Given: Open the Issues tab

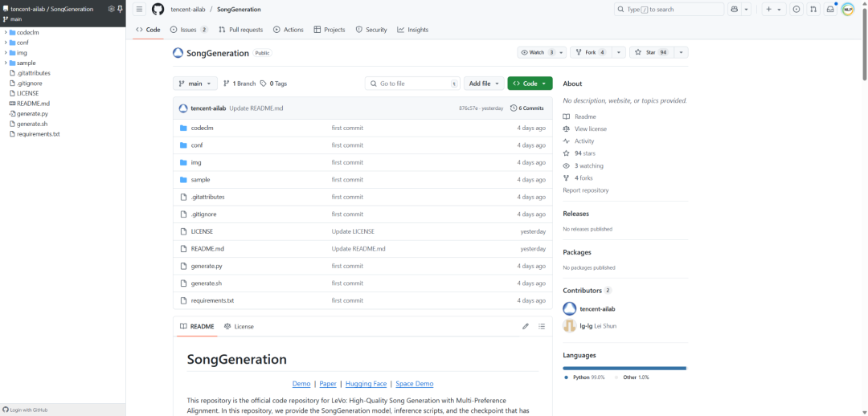Looking at the screenshot, I should (x=190, y=30).
